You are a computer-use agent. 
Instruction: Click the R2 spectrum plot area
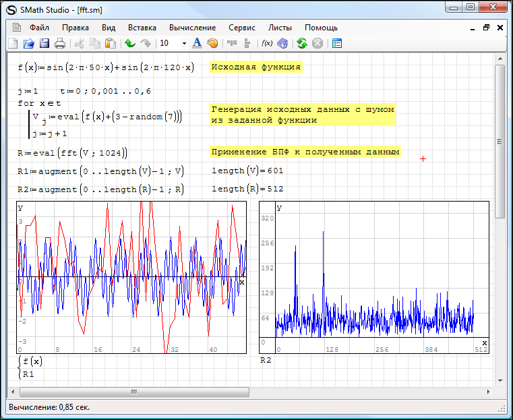(375, 276)
